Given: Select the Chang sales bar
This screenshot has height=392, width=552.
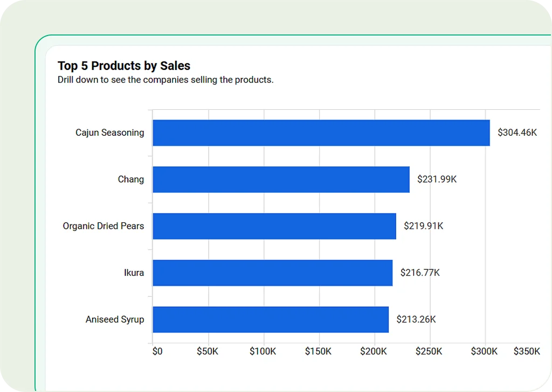Looking at the screenshot, I should pos(281,180).
